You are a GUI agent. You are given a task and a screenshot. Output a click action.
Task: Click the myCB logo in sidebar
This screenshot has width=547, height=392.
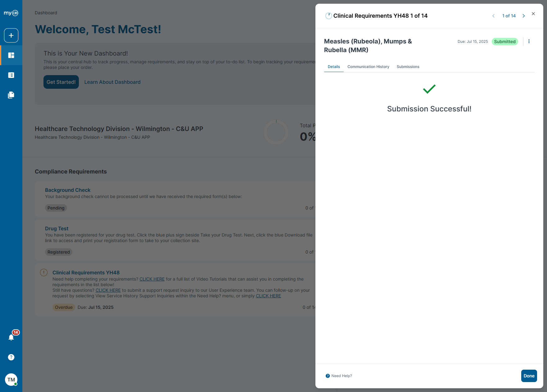[x=11, y=13]
